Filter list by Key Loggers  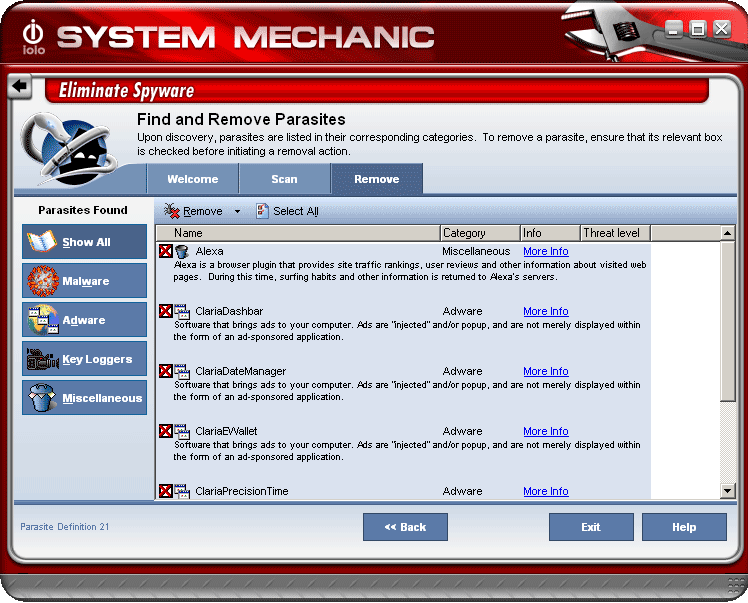84,359
